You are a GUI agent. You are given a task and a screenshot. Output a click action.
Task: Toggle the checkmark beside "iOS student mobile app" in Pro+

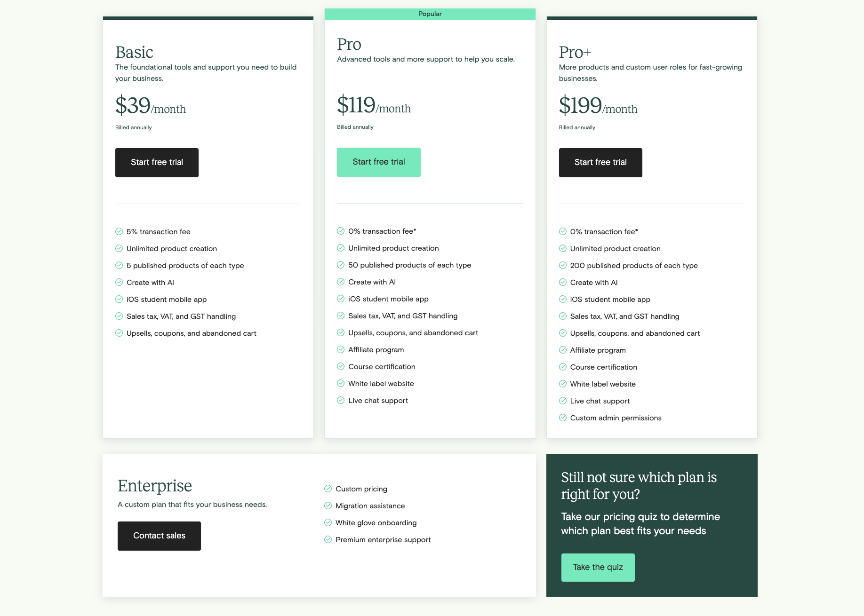(563, 299)
